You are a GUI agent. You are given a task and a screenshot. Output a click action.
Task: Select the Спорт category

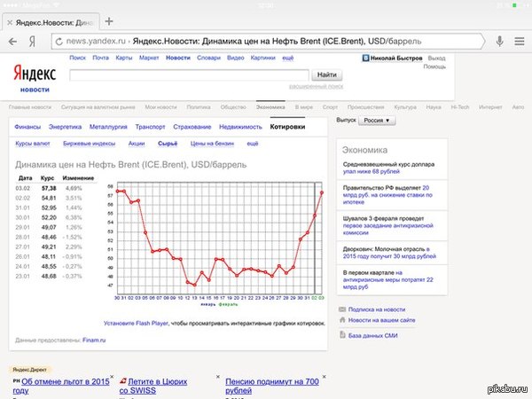(330, 107)
